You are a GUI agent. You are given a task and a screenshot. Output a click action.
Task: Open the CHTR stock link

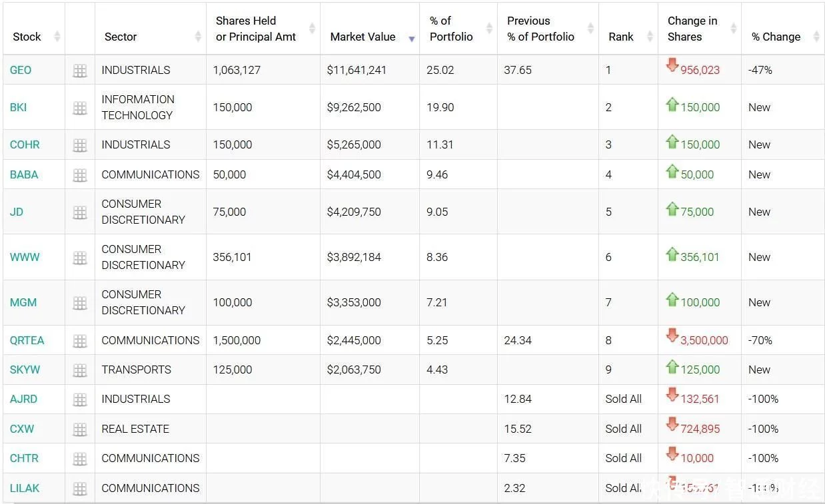pyautogui.click(x=24, y=459)
